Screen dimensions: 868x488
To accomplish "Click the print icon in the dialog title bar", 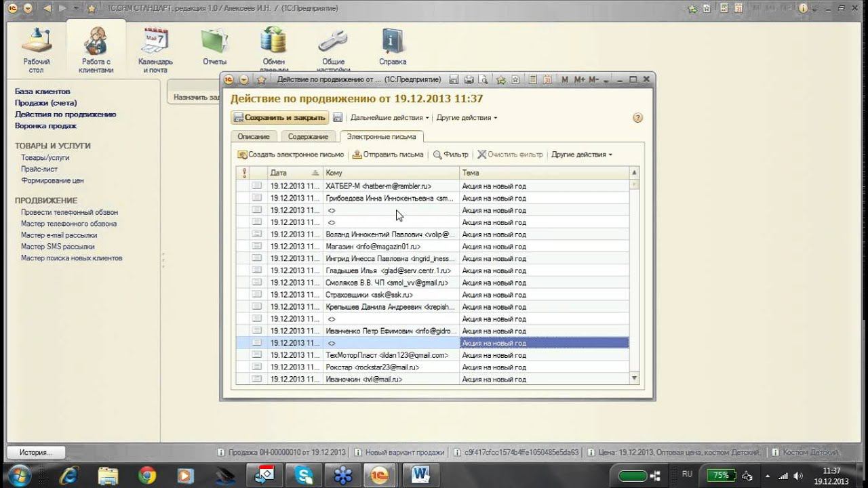I will click(469, 80).
